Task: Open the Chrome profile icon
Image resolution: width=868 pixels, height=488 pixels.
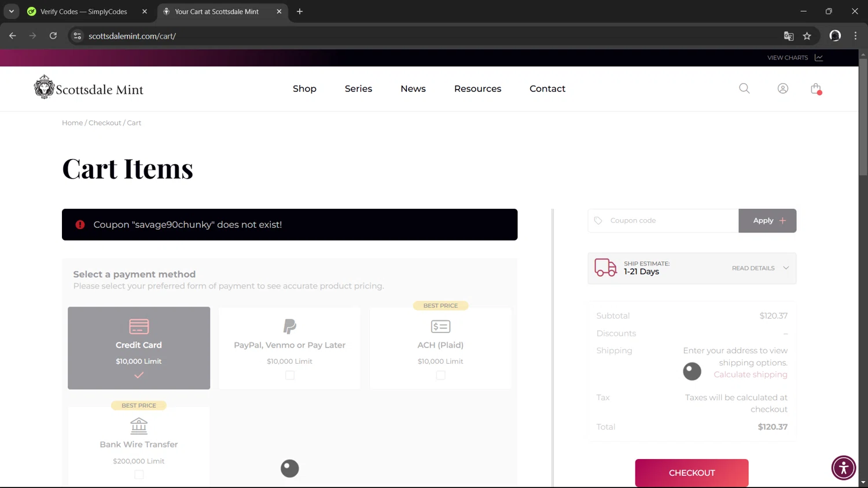Action: click(835, 36)
